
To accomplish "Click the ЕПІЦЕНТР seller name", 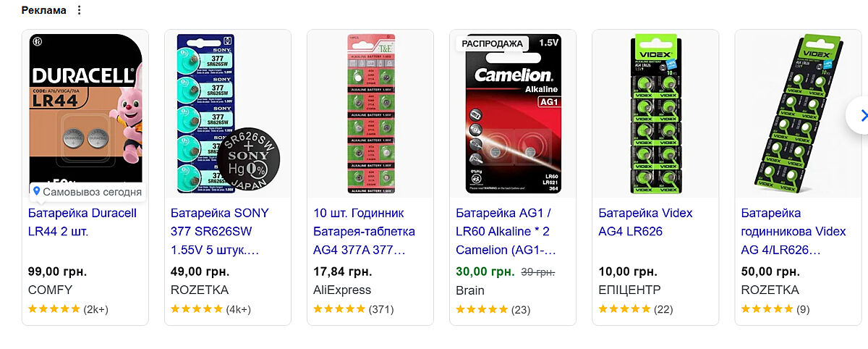I will point(630,290).
